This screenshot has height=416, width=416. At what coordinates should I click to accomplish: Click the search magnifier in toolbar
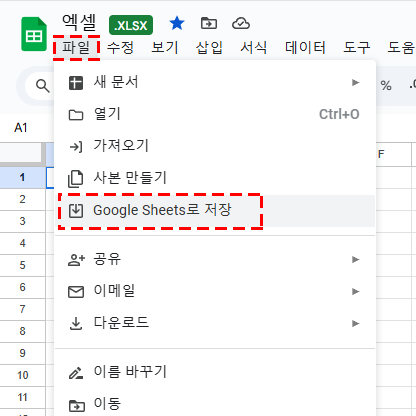click(42, 86)
